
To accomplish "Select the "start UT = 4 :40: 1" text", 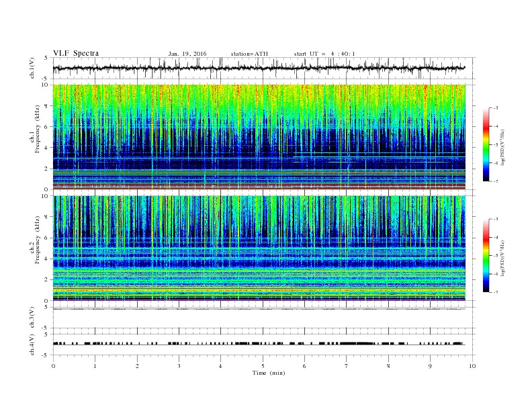I will (x=324, y=54).
